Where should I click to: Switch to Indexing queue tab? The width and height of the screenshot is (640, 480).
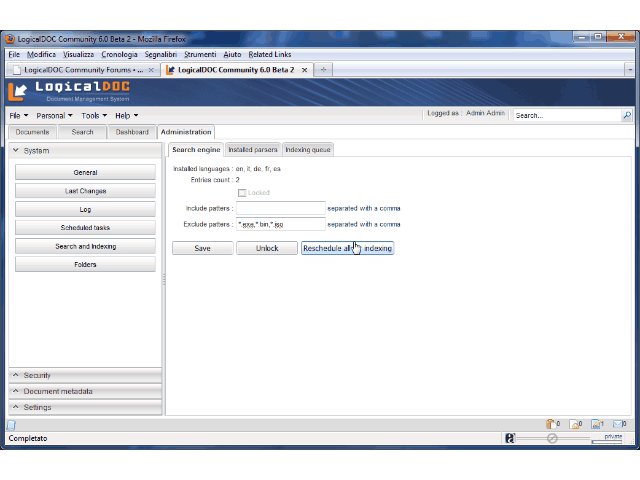(x=308, y=150)
